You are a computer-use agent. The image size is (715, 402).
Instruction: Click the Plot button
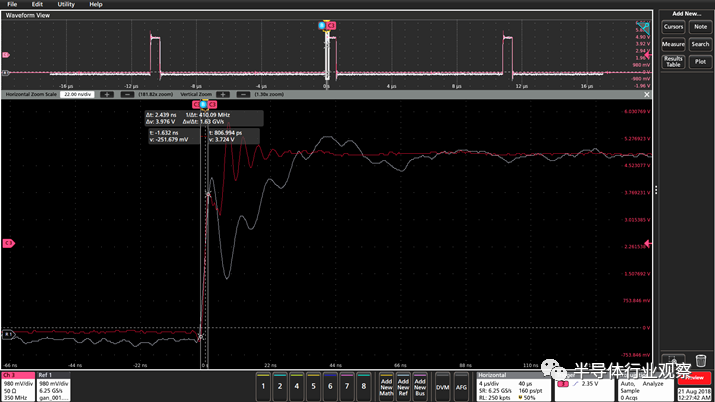point(700,62)
